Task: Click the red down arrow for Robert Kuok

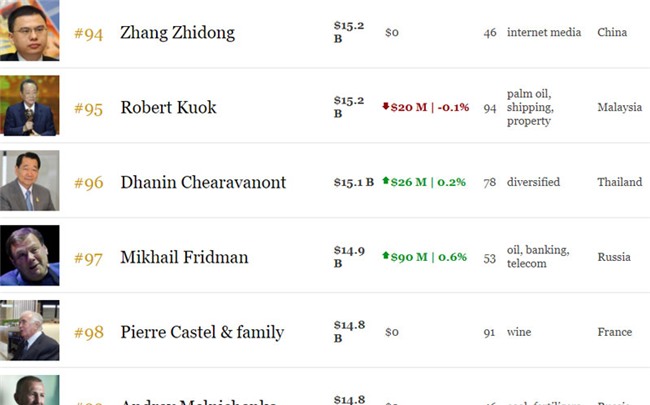Action: pos(386,107)
